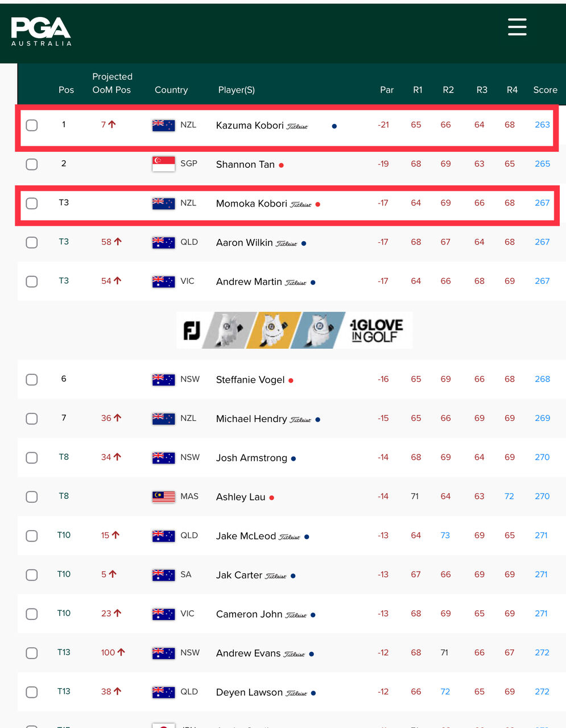Open the hamburger menu
Screen dimensions: 566x728
pyautogui.click(x=517, y=27)
